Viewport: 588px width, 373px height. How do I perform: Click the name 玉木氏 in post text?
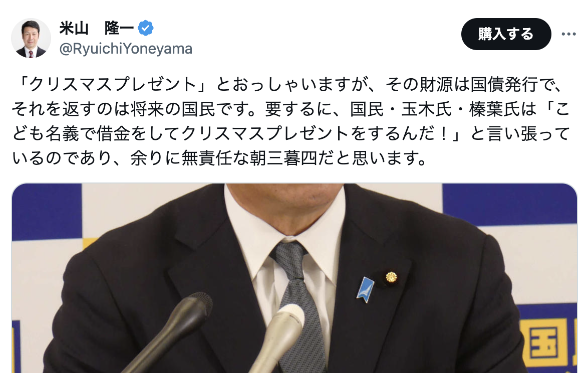point(426,109)
